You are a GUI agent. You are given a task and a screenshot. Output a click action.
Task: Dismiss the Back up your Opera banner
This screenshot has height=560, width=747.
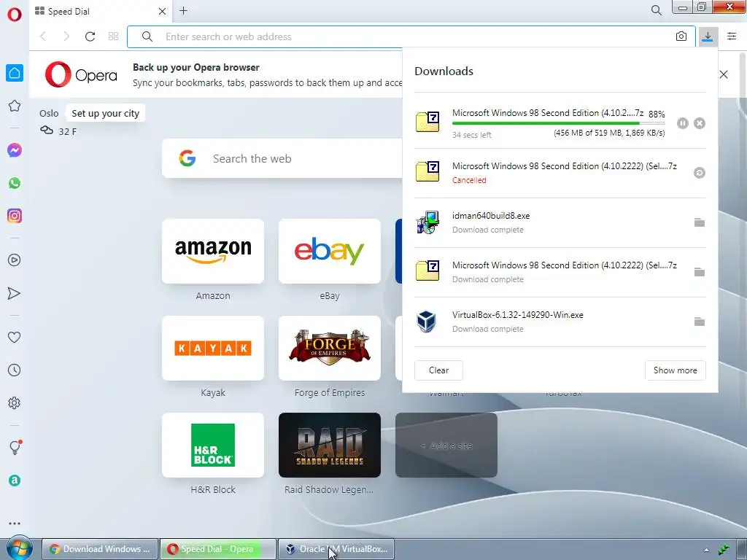point(724,74)
